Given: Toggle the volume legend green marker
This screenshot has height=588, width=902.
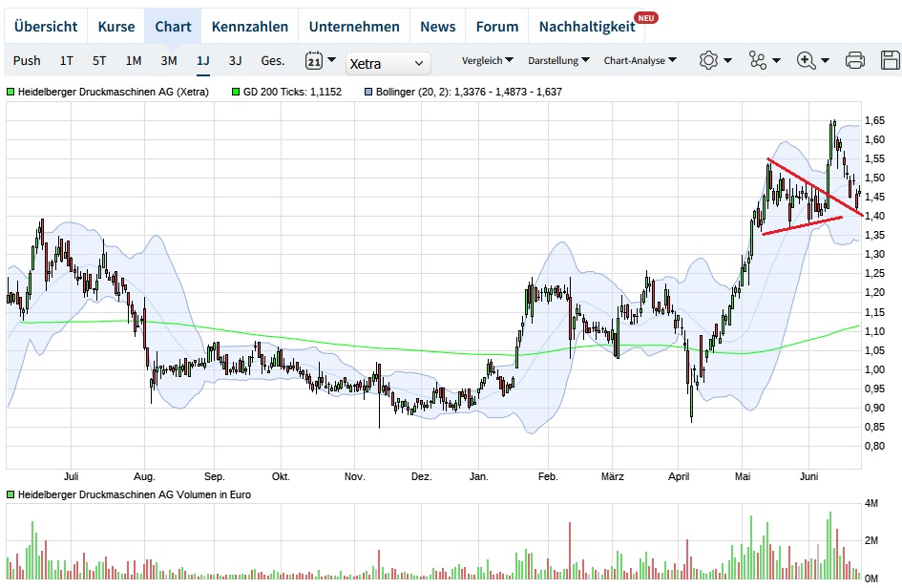Looking at the screenshot, I should pyautogui.click(x=9, y=494).
